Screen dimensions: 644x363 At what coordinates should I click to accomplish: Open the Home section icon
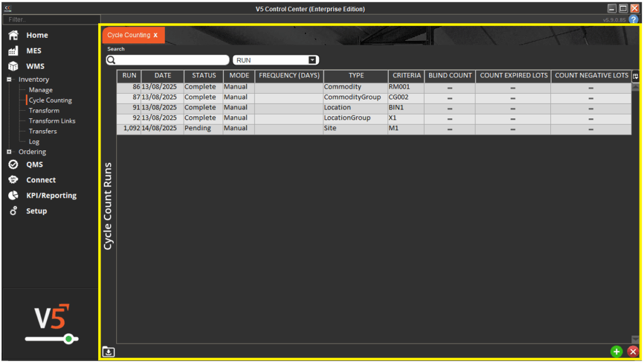pos(13,35)
